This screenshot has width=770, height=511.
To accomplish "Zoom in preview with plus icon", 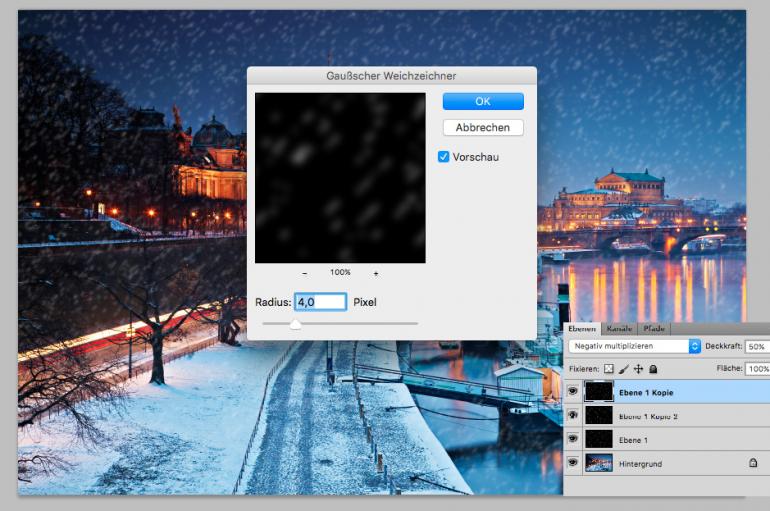I will pos(376,273).
